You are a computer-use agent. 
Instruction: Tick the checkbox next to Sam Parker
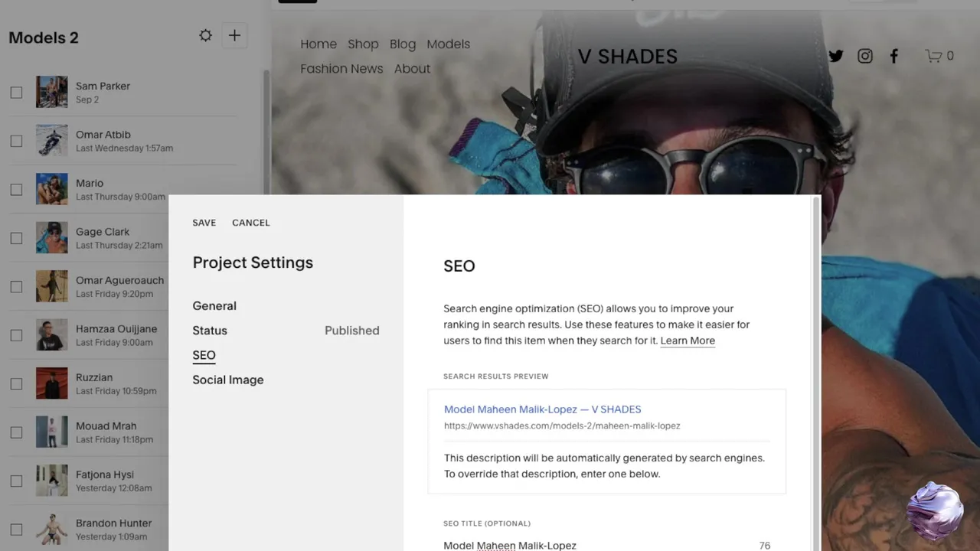[16, 93]
